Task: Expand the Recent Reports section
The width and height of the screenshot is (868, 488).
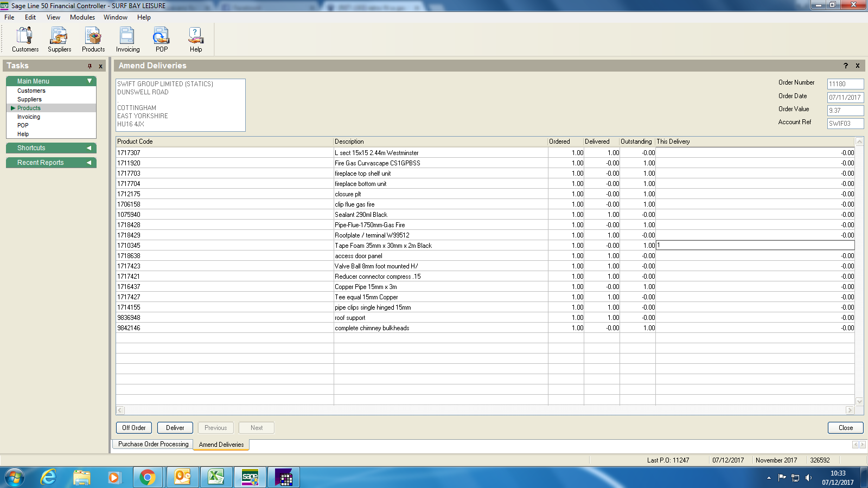Action: coord(89,163)
